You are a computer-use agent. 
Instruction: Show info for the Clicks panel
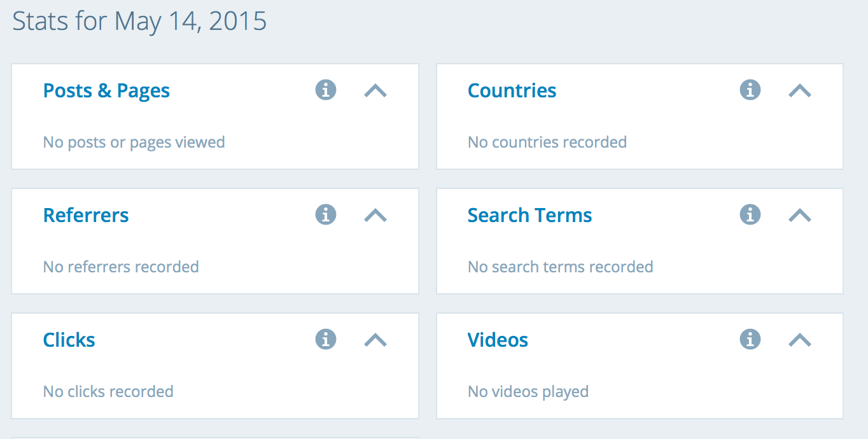pos(326,340)
